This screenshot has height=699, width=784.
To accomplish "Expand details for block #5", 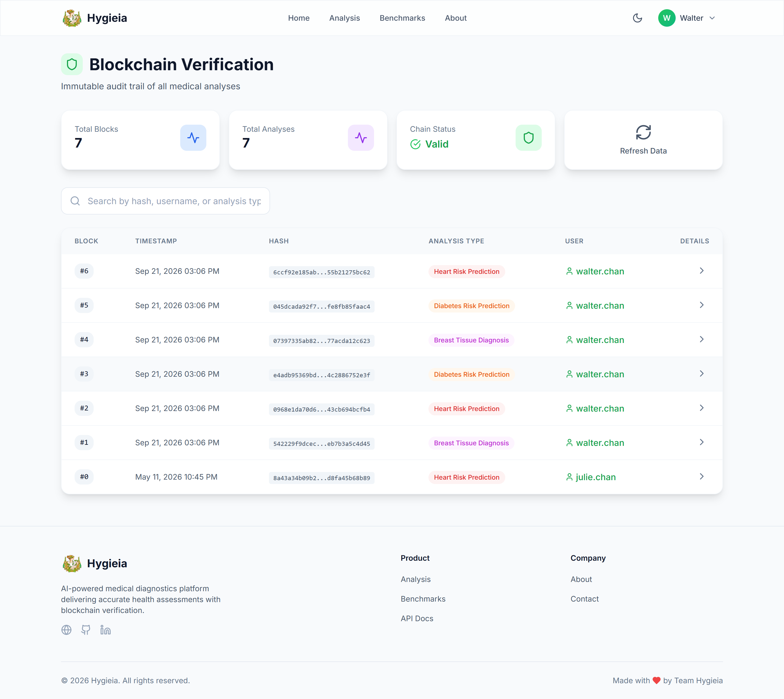I will (702, 305).
